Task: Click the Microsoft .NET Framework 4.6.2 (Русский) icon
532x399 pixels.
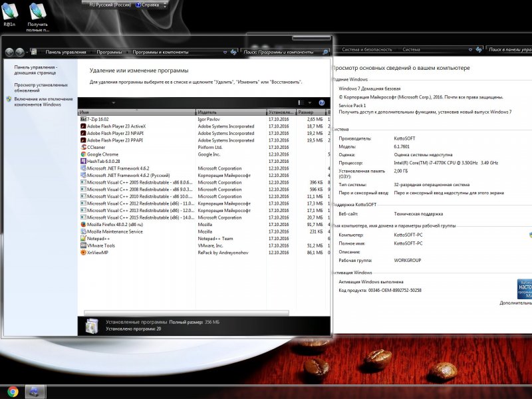Action: pyautogui.click(x=84, y=176)
